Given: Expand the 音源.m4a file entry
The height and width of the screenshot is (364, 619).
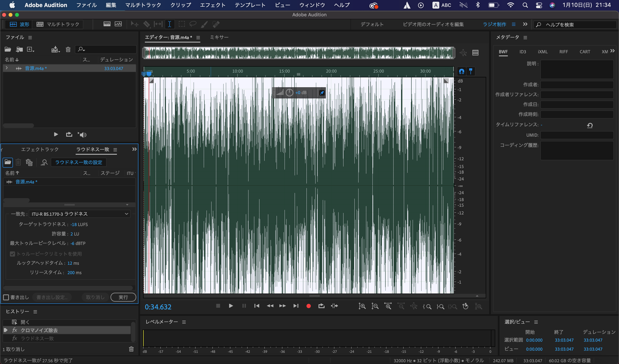Looking at the screenshot, I should [x=7, y=68].
